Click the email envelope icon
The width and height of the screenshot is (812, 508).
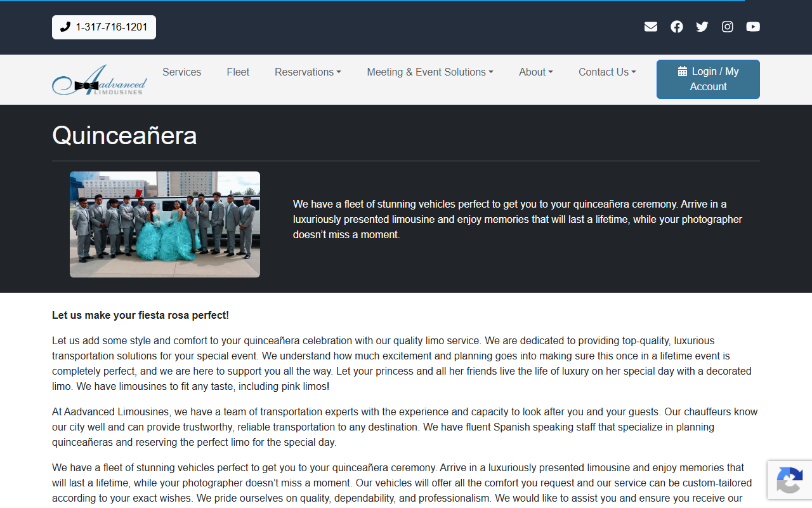pos(651,27)
